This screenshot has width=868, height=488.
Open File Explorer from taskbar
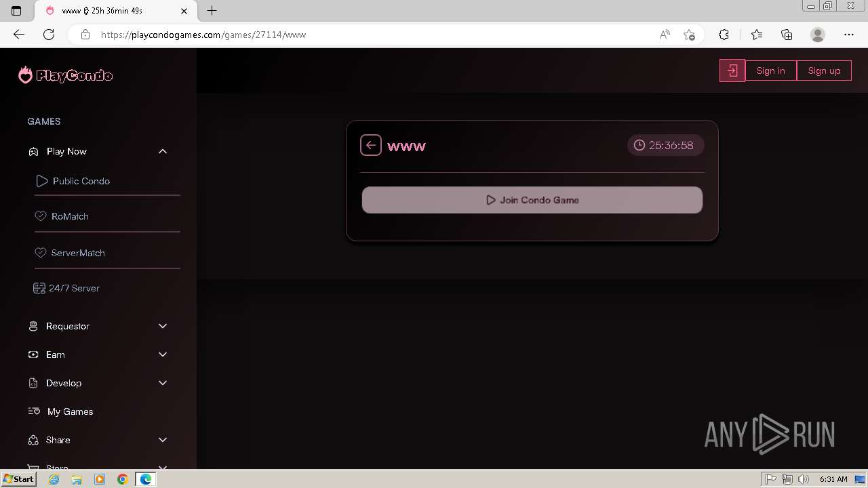77,479
